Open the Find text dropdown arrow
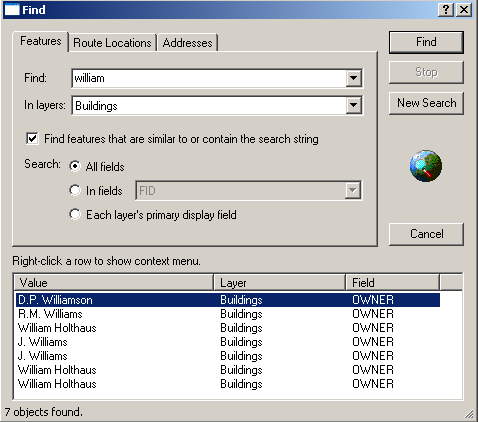The height and width of the screenshot is (422, 478). (x=353, y=78)
